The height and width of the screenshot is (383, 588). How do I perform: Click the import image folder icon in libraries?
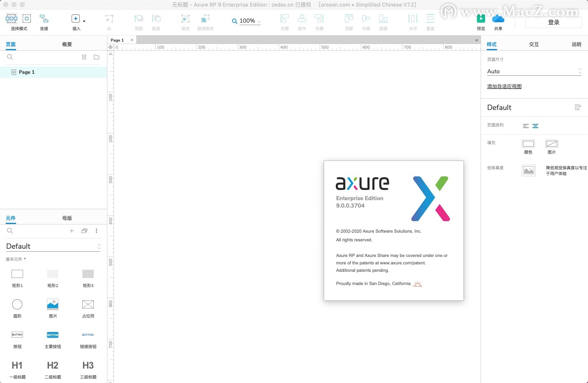point(84,231)
